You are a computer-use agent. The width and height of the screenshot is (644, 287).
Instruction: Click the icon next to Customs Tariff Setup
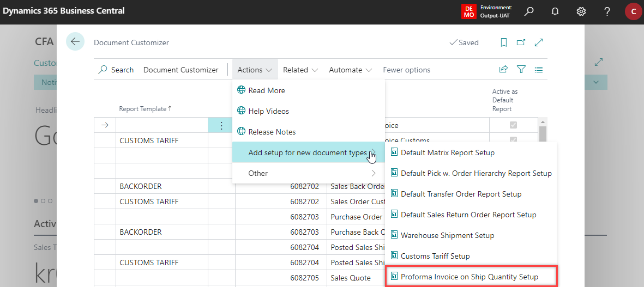394,255
